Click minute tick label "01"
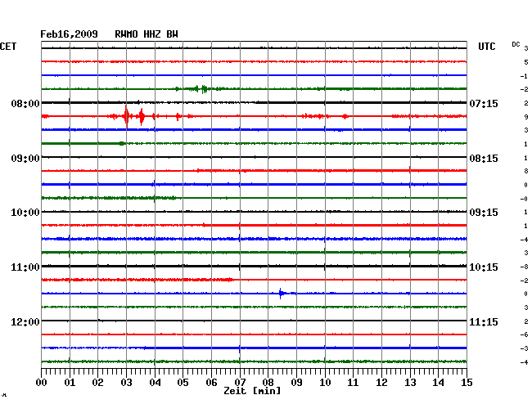Screen dimensions: 532x404 point(70,383)
